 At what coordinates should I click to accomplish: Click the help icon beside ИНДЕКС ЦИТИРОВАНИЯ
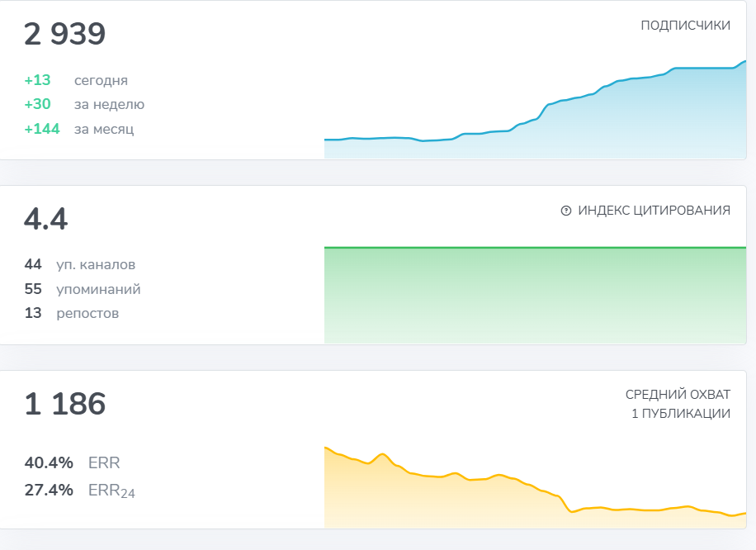(x=566, y=211)
